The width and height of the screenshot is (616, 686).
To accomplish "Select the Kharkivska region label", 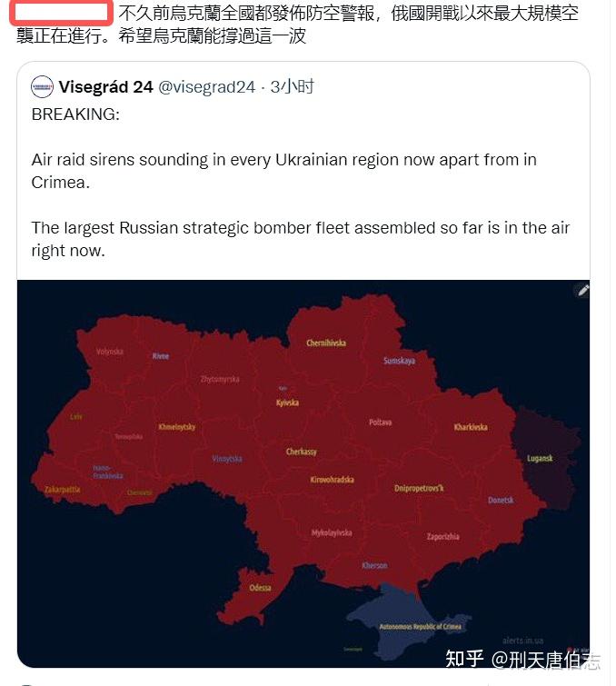I will click(471, 427).
